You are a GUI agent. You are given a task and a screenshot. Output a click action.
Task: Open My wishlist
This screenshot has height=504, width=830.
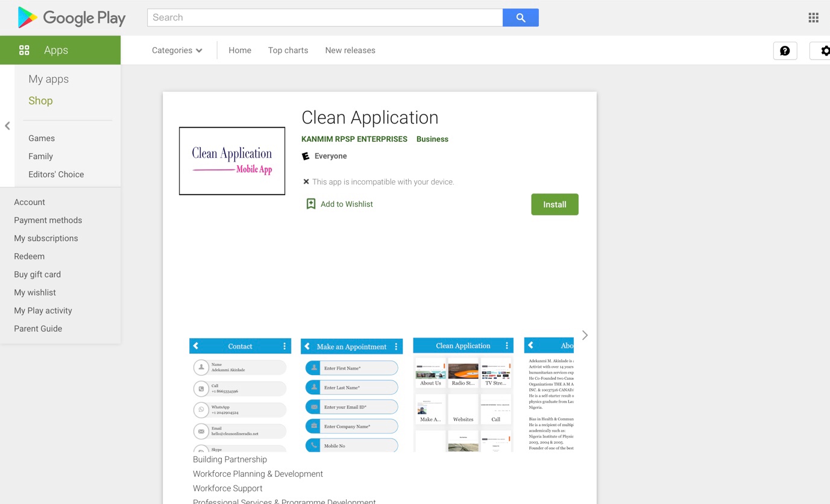click(x=35, y=292)
